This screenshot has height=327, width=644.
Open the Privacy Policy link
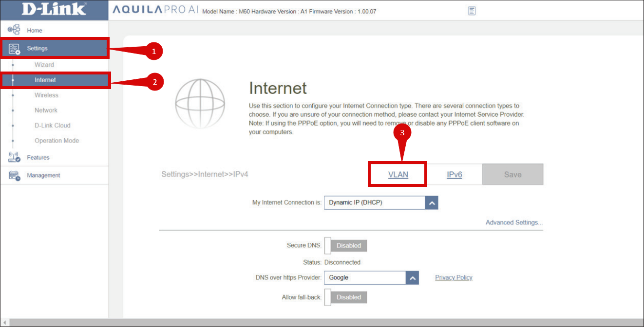click(454, 277)
